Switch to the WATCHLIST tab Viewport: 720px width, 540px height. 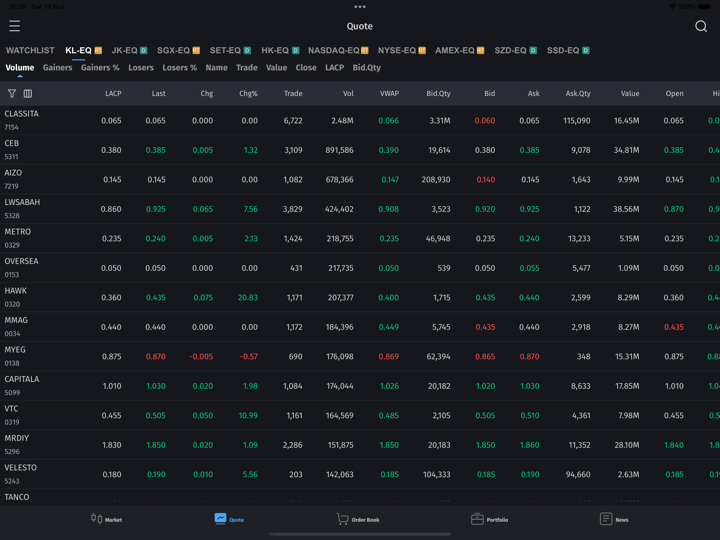click(x=30, y=50)
